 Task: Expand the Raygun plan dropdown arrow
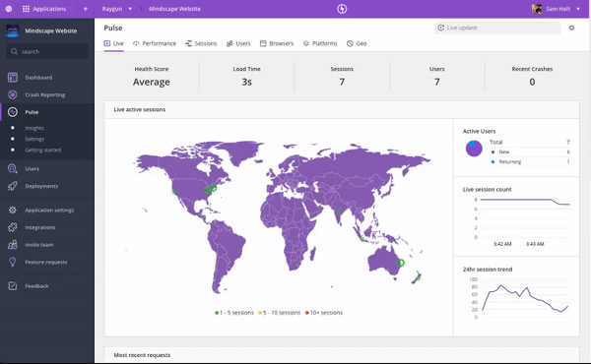130,9
